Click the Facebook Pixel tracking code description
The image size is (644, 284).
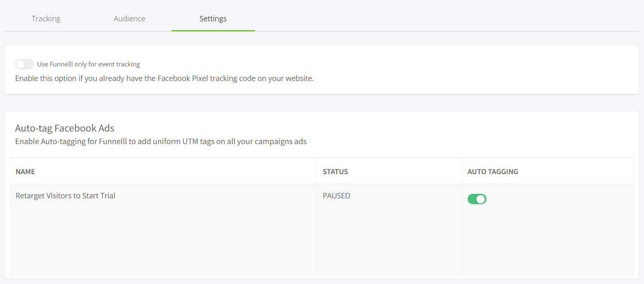[x=164, y=79]
